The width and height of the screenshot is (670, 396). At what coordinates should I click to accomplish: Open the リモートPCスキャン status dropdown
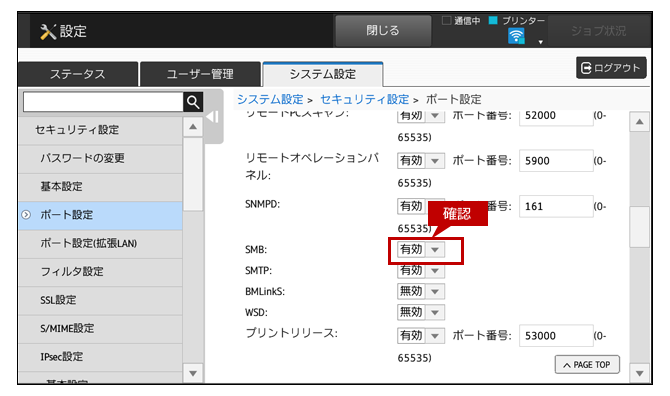(421, 116)
